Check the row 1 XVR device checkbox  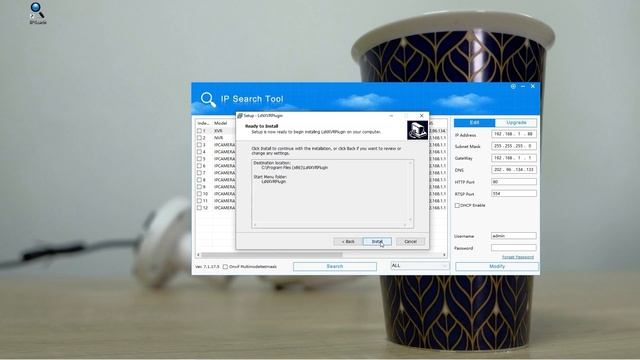(x=200, y=131)
